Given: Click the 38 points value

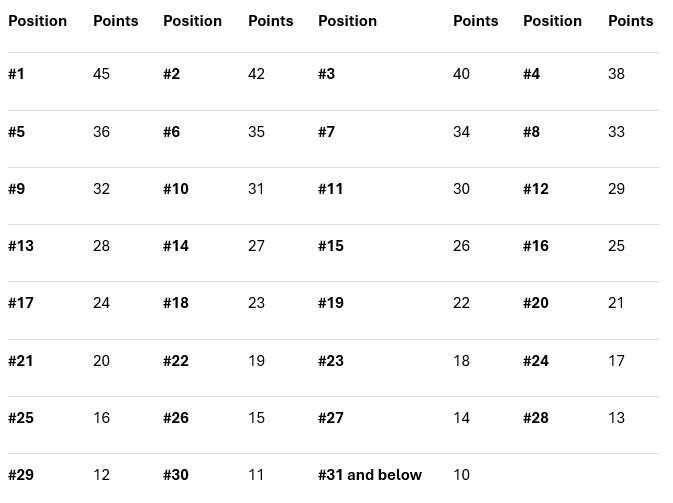Looking at the screenshot, I should (x=616, y=74).
